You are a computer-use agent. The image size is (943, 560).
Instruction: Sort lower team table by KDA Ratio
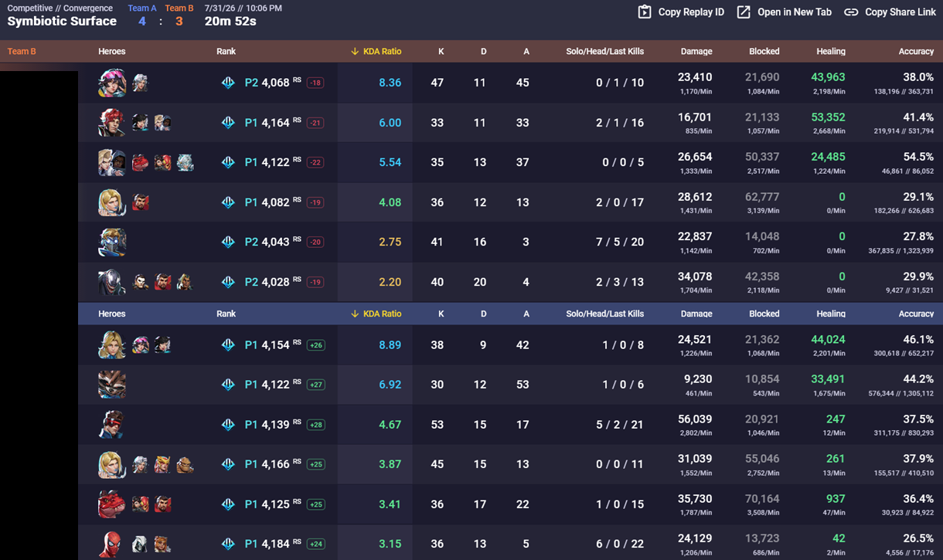click(x=376, y=314)
